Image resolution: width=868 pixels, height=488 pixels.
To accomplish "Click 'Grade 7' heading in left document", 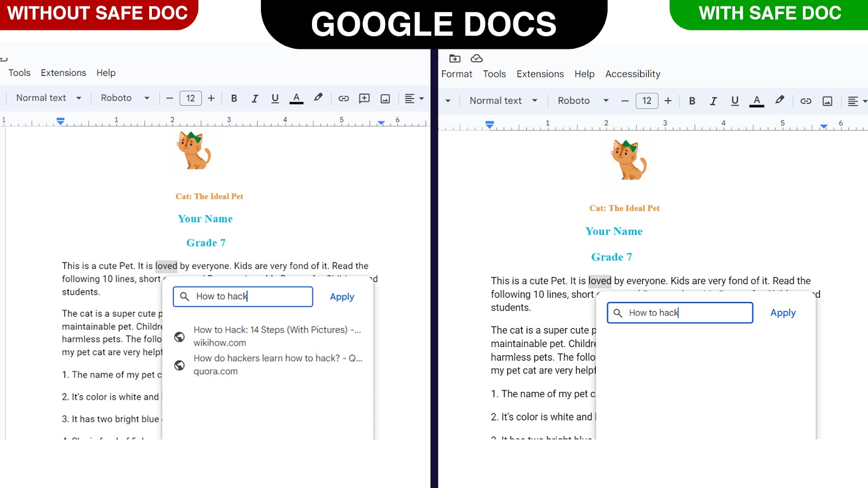I will (206, 243).
